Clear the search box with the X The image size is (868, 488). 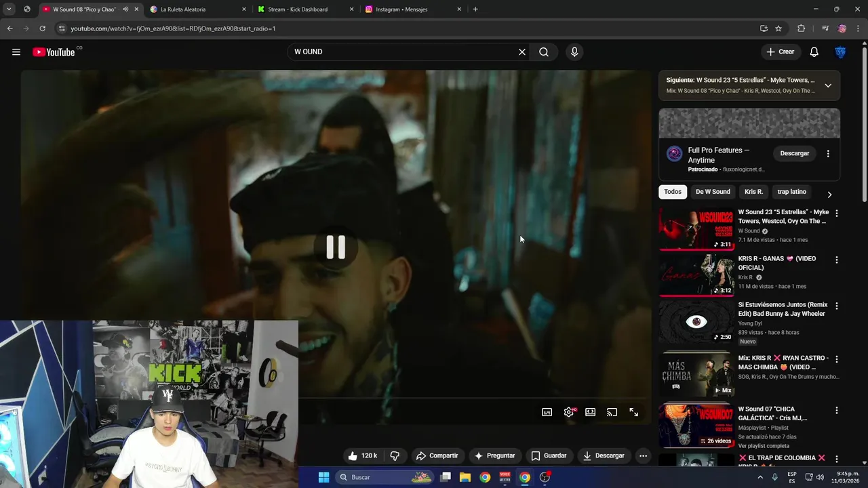tap(522, 52)
